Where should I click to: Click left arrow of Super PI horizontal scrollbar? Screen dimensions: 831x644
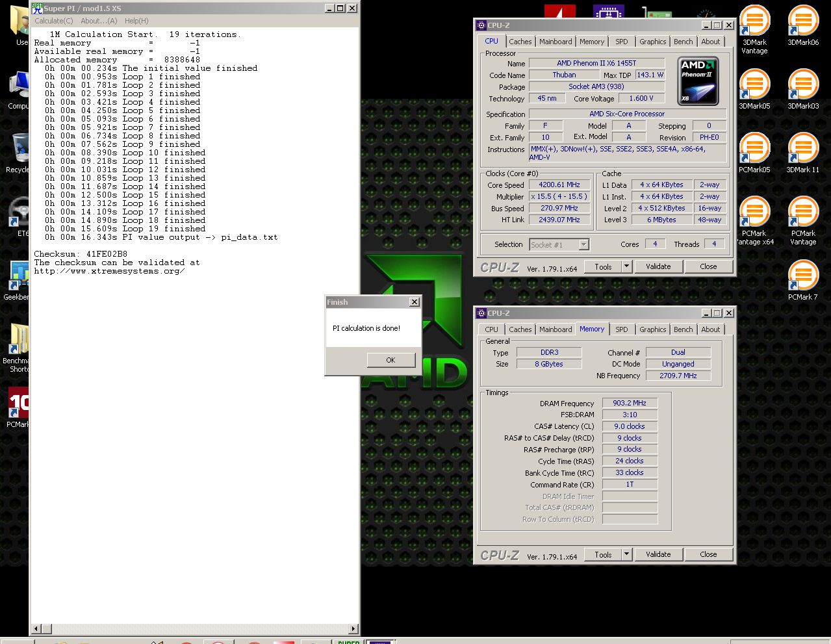(36, 628)
